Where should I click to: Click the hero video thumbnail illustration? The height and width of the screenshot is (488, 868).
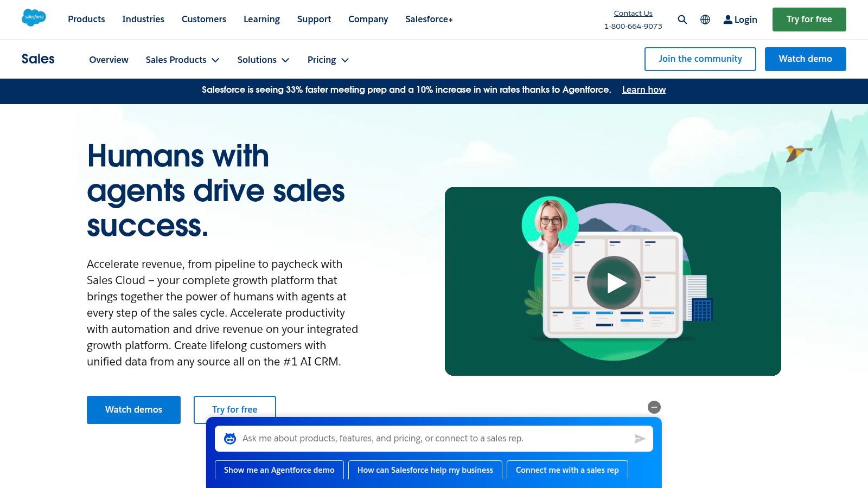tap(613, 281)
